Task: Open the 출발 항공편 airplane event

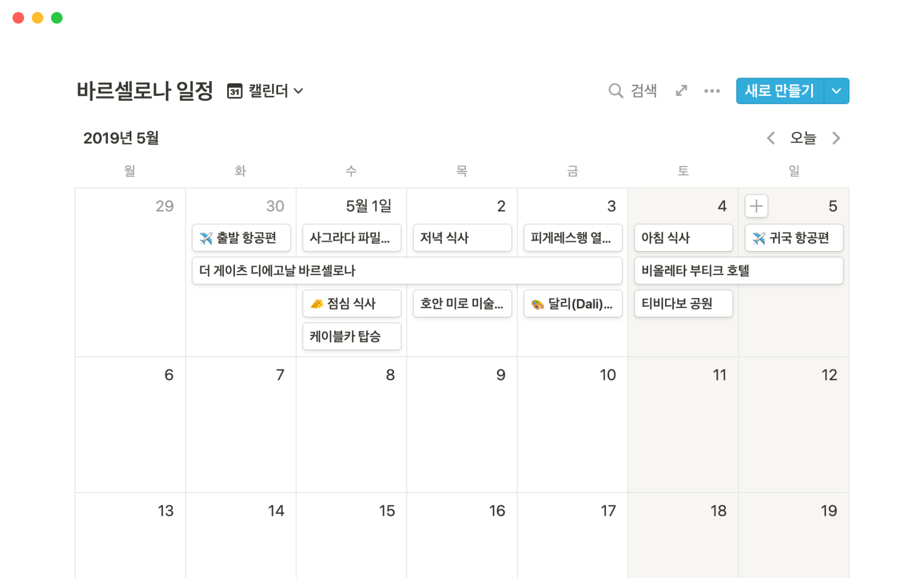Action: coord(241,237)
